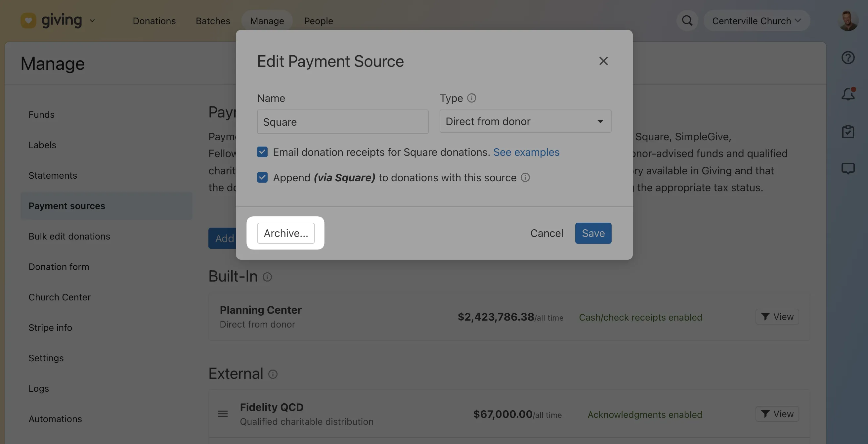Click the Name field containing Square
Viewport: 868px width, 444px height.
click(342, 122)
